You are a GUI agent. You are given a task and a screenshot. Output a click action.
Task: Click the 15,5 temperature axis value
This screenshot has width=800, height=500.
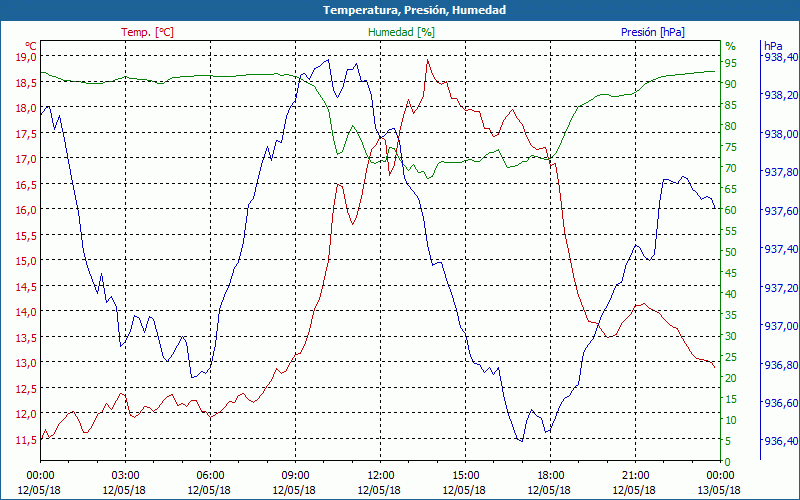click(x=28, y=235)
